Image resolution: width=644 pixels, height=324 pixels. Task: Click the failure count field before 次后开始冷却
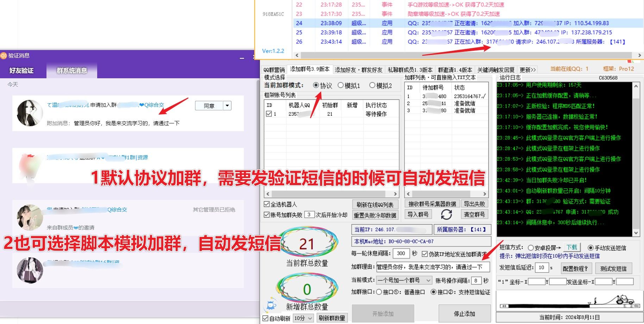coord(309,214)
